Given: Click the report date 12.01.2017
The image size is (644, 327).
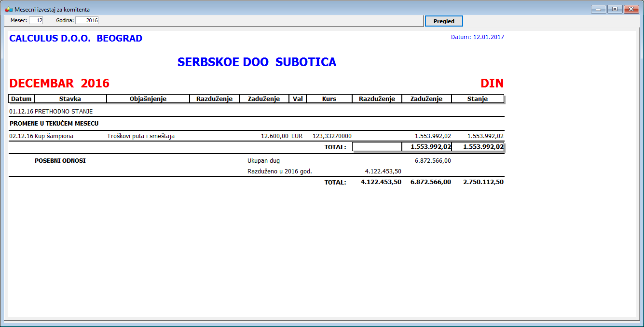Looking at the screenshot, I should (489, 37).
